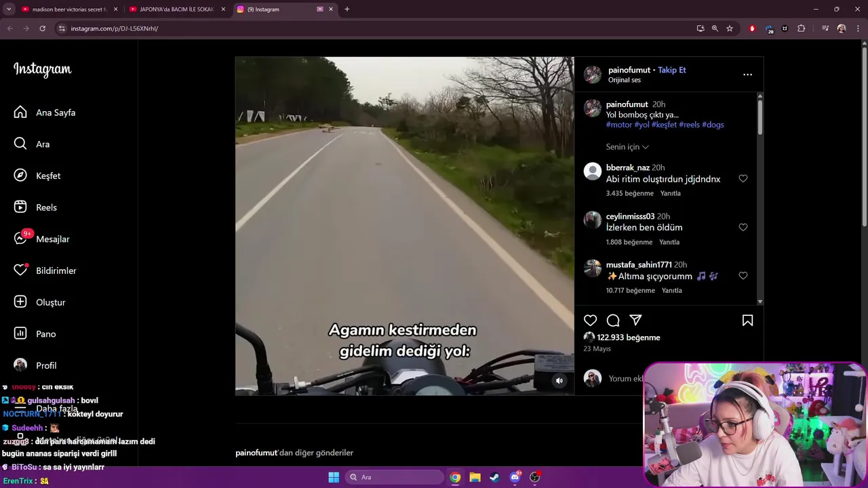Viewport: 868px width, 488px height.
Task: Open Bildirimler heart notifications icon
Action: tap(20, 270)
